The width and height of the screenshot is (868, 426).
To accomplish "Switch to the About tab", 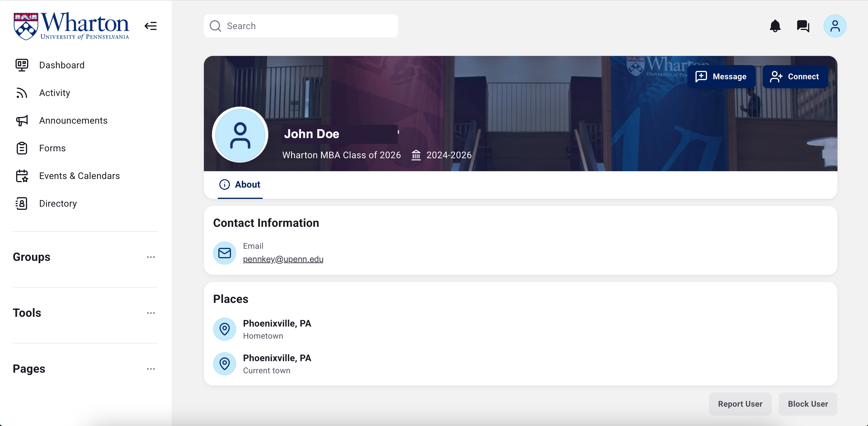I will coord(240,184).
